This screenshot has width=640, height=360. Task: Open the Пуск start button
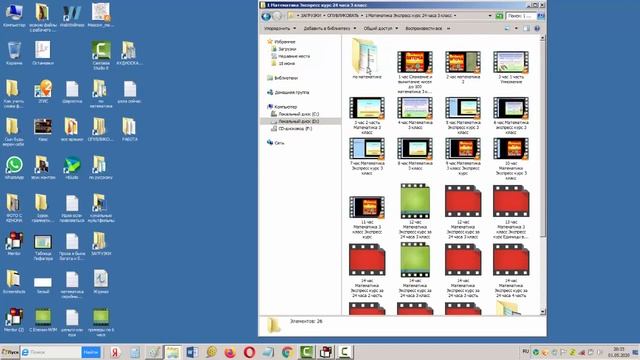click(x=9, y=352)
